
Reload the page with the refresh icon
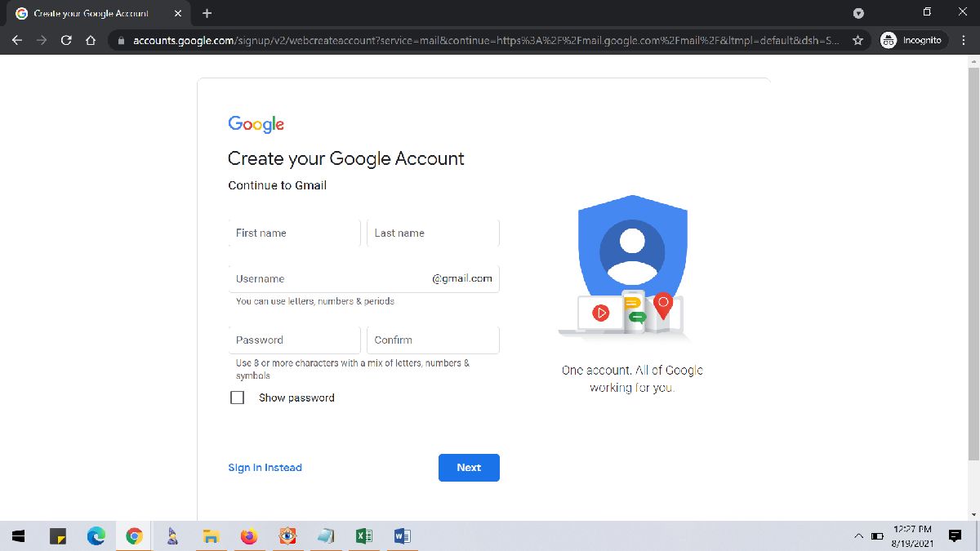tap(66, 40)
